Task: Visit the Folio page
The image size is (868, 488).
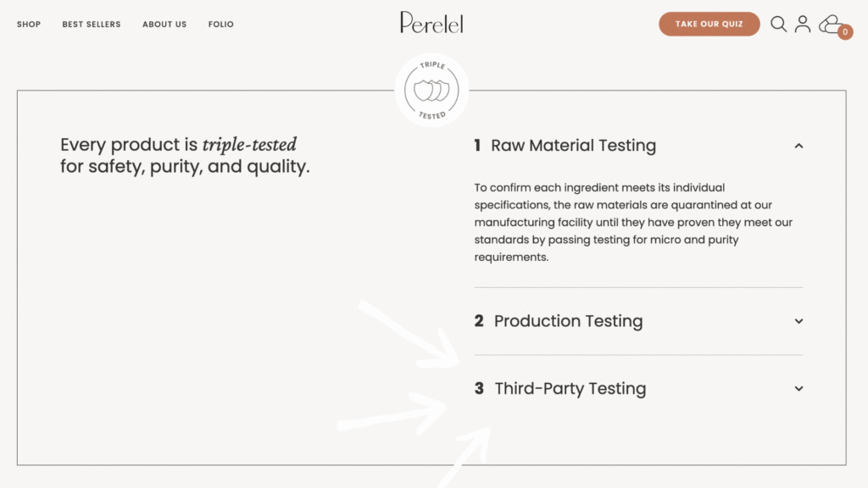Action: click(221, 25)
